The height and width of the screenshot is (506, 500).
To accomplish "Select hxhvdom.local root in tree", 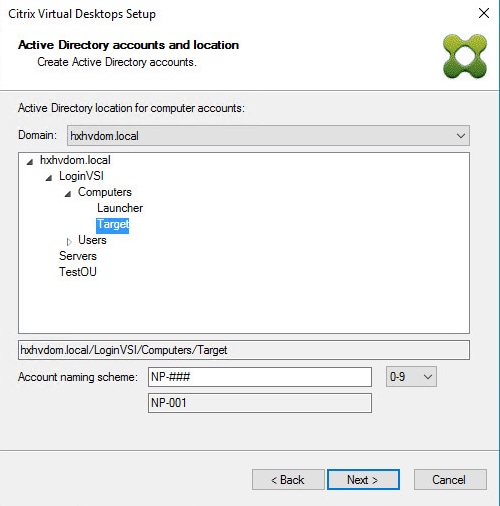I will (x=75, y=160).
